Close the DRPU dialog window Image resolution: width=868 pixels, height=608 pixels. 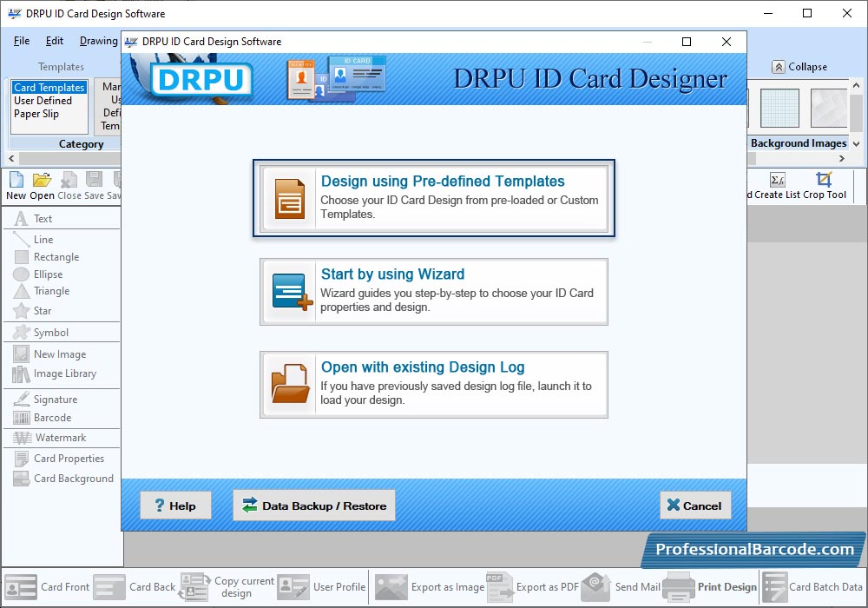pyautogui.click(x=727, y=42)
